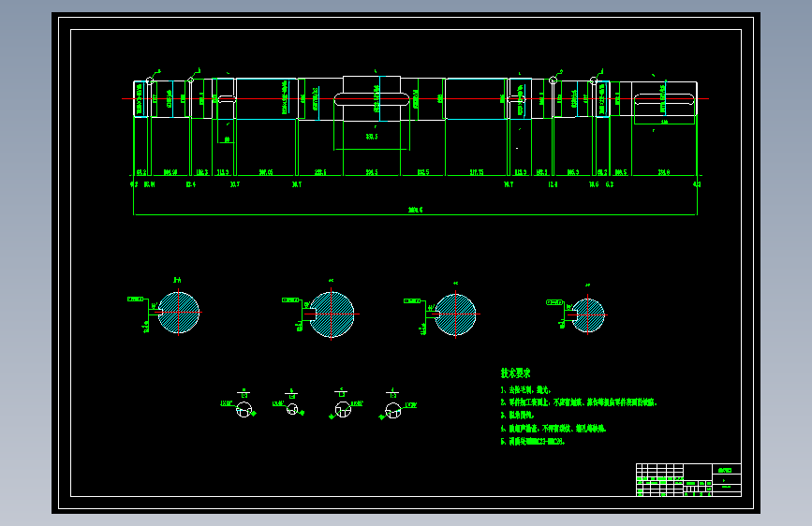Click the 6.3 dimension value

tap(610, 184)
